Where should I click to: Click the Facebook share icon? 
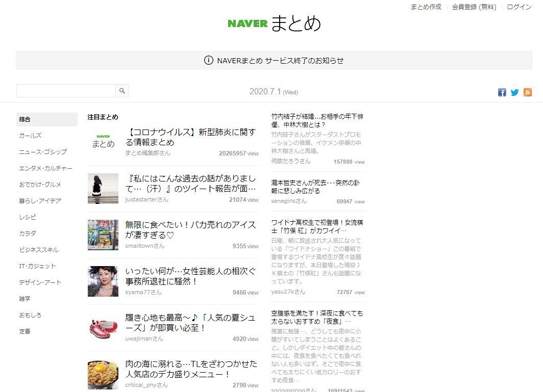pos(502,92)
